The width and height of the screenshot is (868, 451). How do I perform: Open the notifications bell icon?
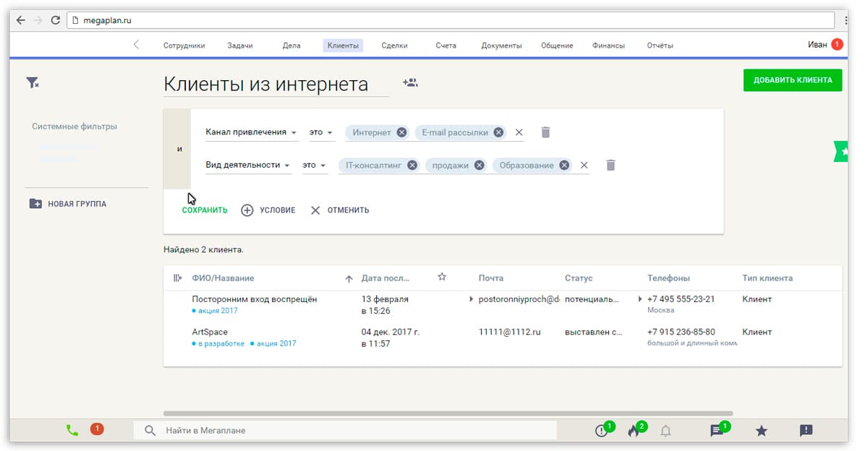pyautogui.click(x=666, y=430)
